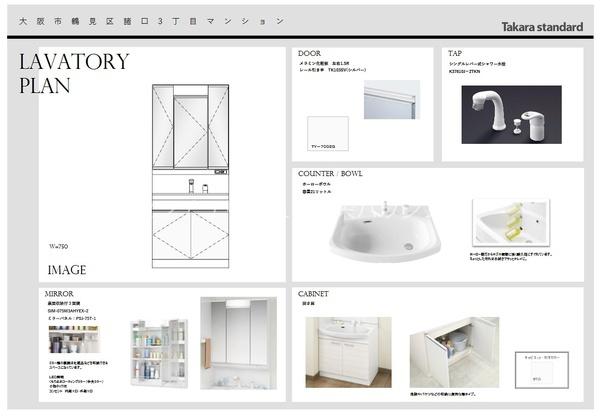
Task: Open the vanity cabinet front photo
Action: point(348,352)
